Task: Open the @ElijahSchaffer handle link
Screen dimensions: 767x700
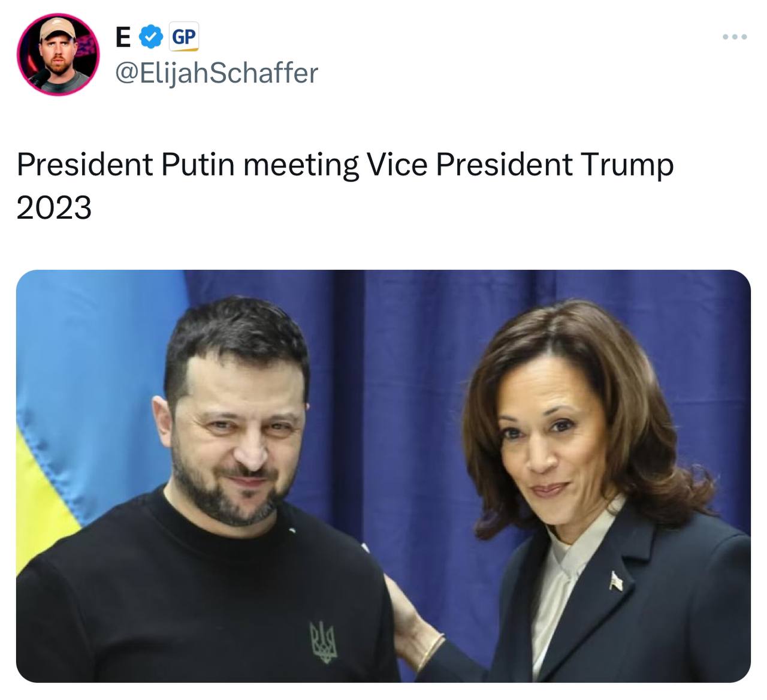Action: click(x=216, y=73)
